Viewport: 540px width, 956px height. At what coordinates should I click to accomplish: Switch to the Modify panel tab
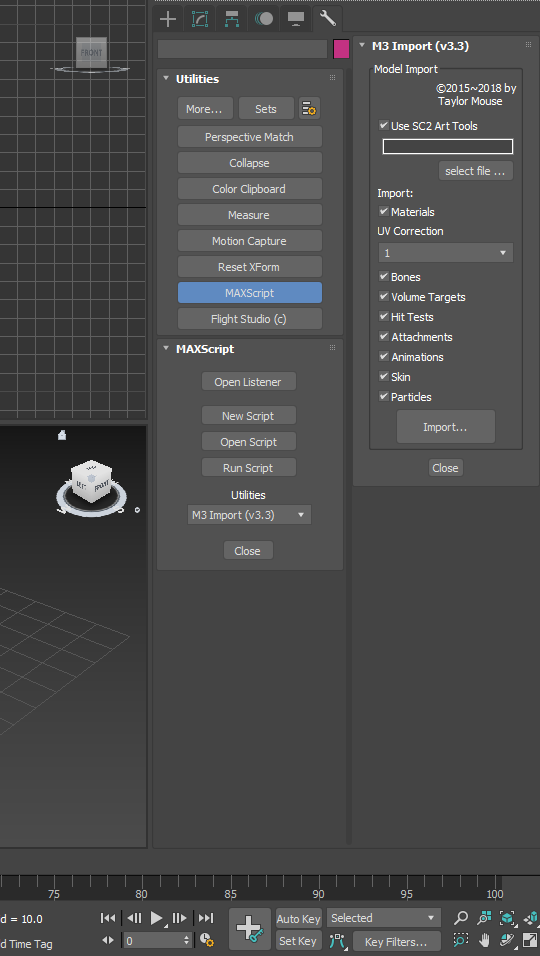click(x=199, y=19)
